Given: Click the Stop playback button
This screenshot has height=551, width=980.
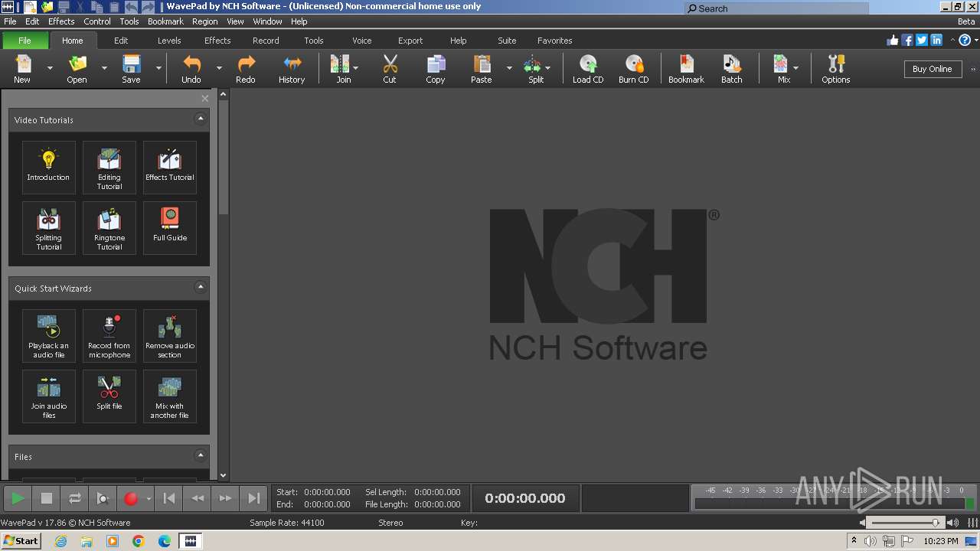Looking at the screenshot, I should pyautogui.click(x=46, y=498).
